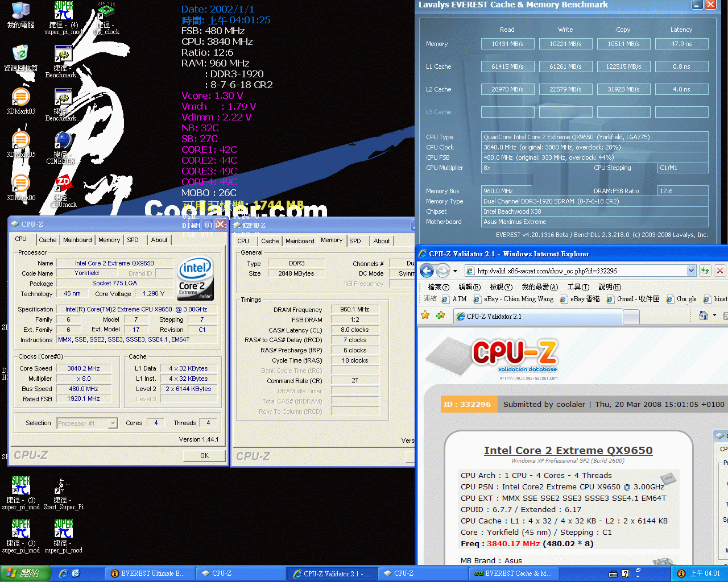
Task: Open the eBay 香港 favorite link
Action: (x=580, y=299)
